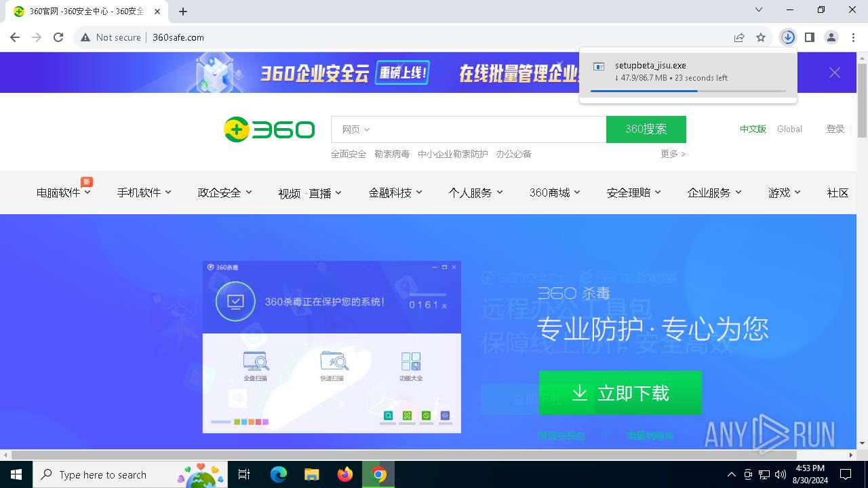Click the volume tray icon
This screenshot has height=488, width=868.
[780, 474]
